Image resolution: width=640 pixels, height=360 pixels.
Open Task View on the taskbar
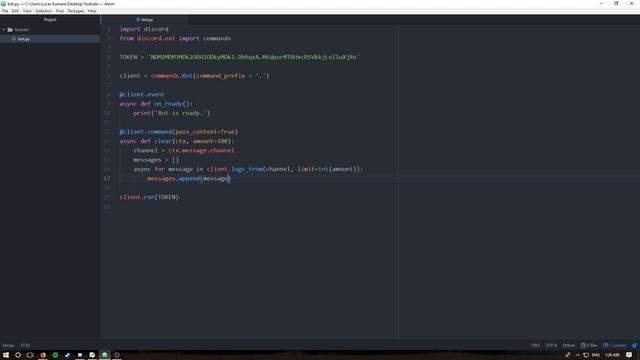pyautogui.click(x=30, y=355)
